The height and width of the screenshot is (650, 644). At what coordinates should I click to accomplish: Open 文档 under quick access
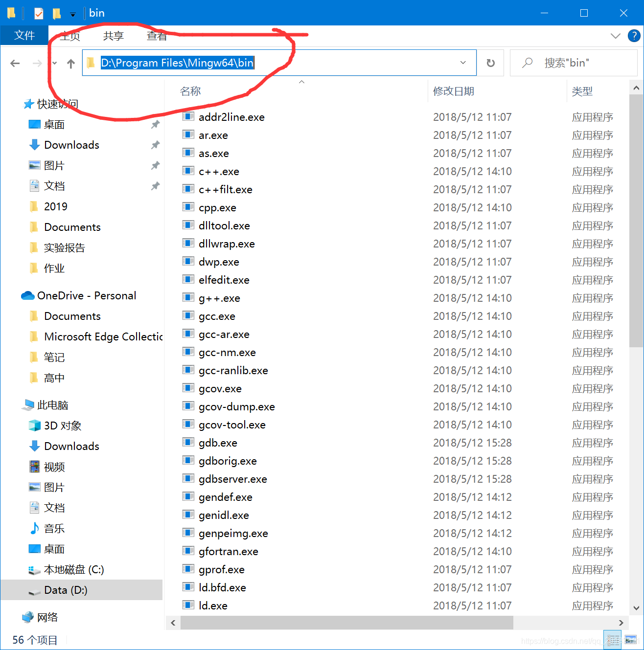(x=54, y=186)
